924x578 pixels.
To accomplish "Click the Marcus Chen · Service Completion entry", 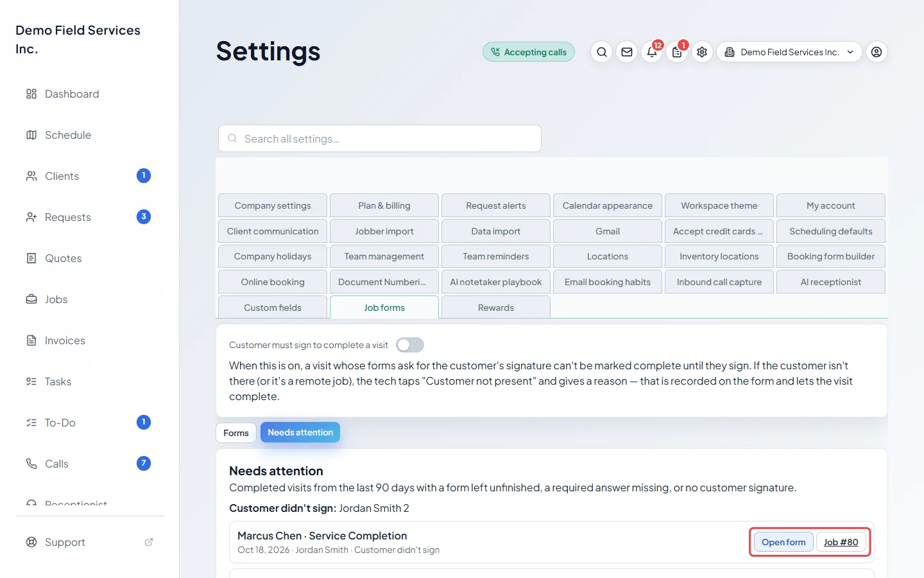I will click(552, 542).
